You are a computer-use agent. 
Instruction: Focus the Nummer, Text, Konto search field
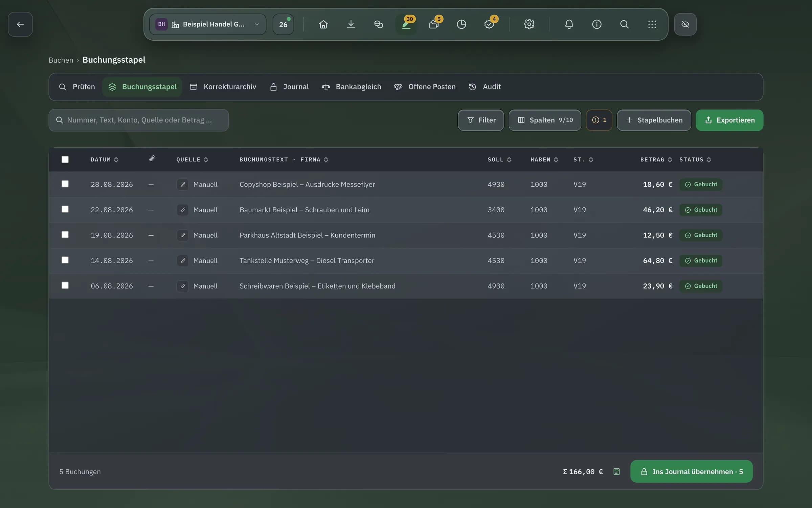pos(139,120)
